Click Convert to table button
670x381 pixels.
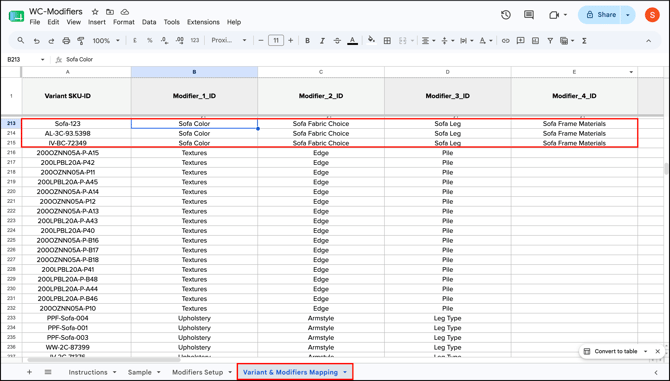click(615, 352)
